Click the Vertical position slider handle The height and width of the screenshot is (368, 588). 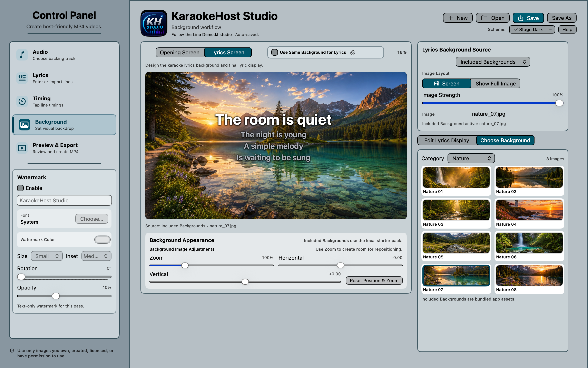[245, 282]
